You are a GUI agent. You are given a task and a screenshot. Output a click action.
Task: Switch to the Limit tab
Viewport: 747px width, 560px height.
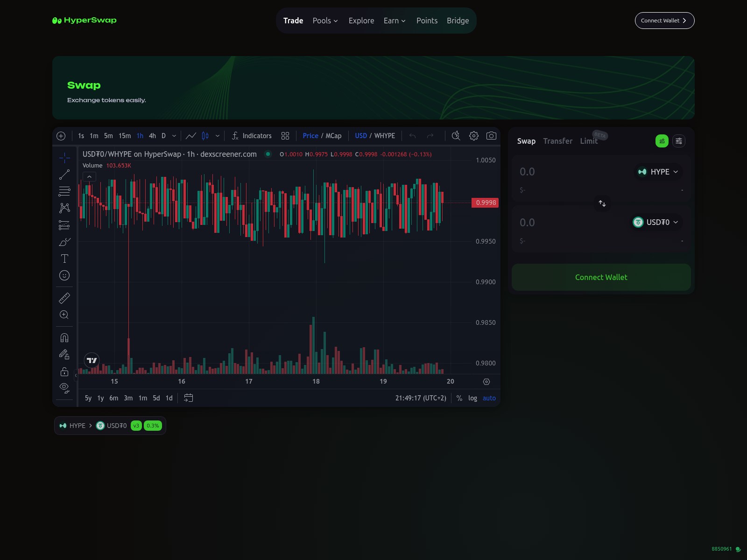[x=588, y=141]
